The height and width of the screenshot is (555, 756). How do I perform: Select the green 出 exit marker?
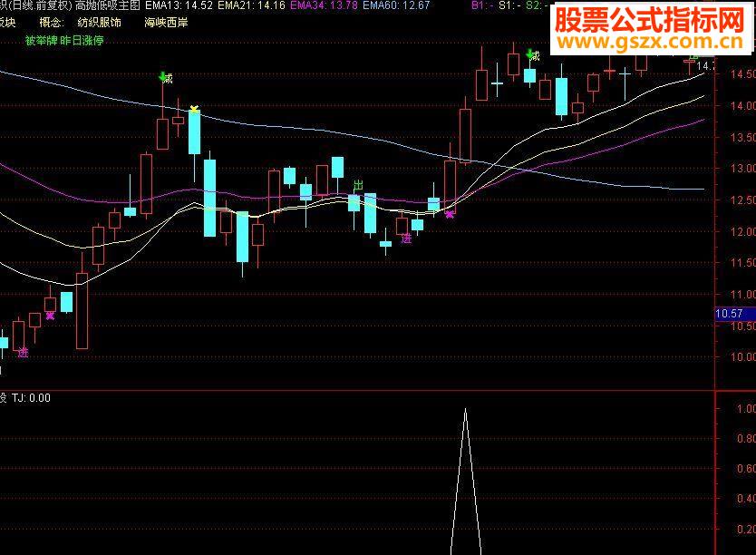tap(358, 186)
